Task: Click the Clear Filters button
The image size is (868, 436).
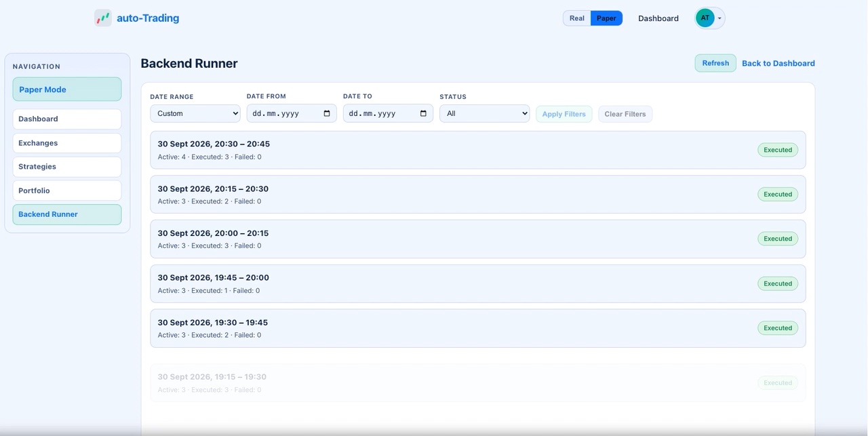Action: pos(625,114)
